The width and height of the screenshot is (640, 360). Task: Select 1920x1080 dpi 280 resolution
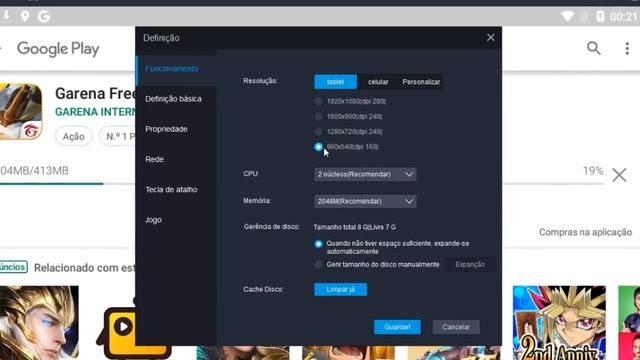coord(318,101)
